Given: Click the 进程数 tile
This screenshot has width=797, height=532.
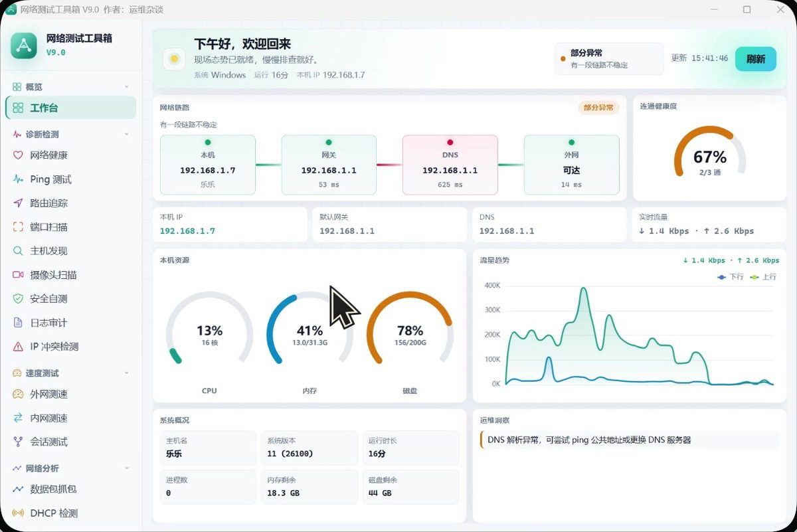Looking at the screenshot, I should coord(208,487).
